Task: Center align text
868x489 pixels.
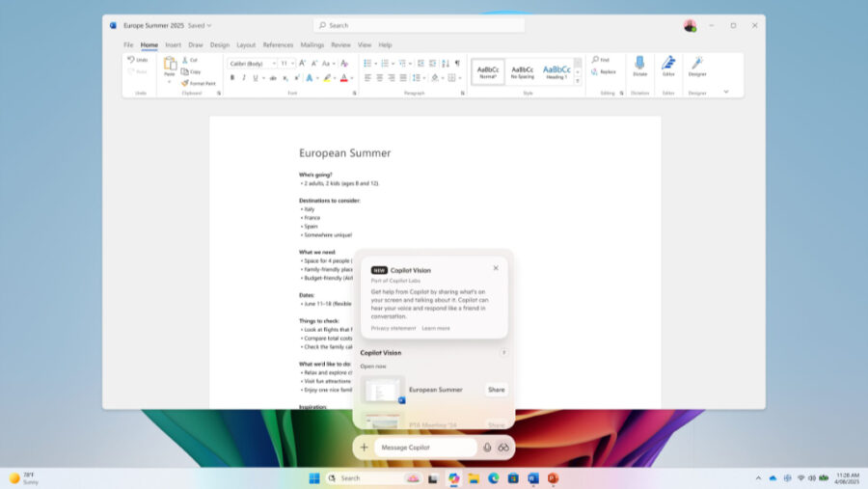Action: point(380,78)
